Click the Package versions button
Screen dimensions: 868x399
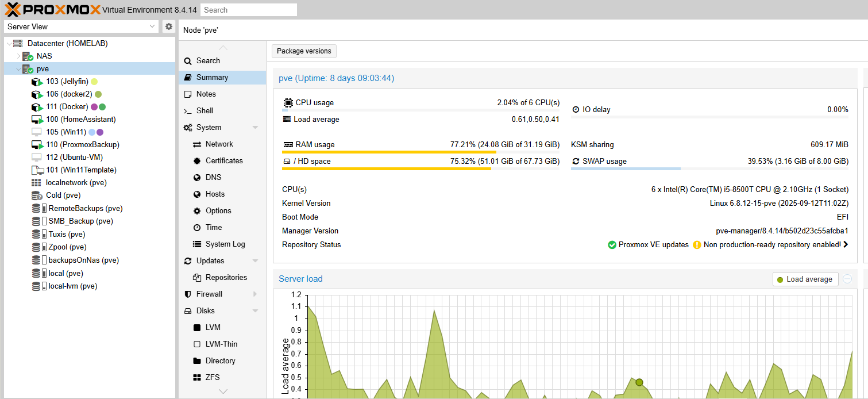pyautogui.click(x=304, y=51)
